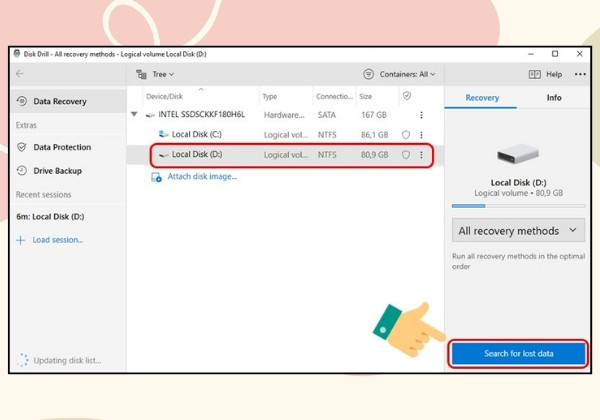Minimize the Disk Drill window
Image resolution: width=600 pixels, height=420 pixels.
click(530, 54)
